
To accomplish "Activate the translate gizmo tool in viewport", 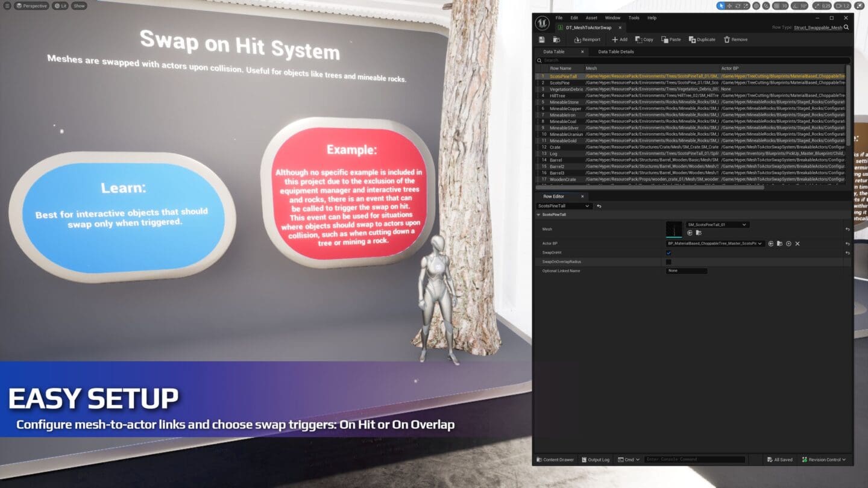I will pyautogui.click(x=729, y=5).
